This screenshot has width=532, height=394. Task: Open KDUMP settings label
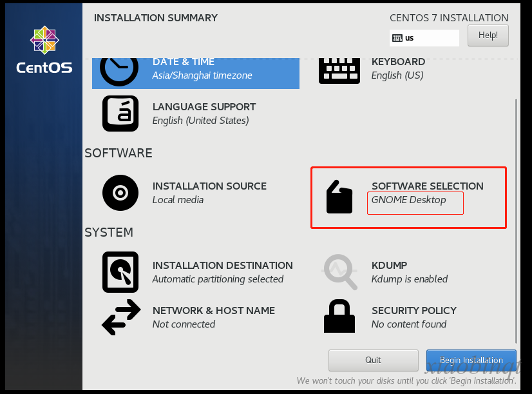pos(389,265)
